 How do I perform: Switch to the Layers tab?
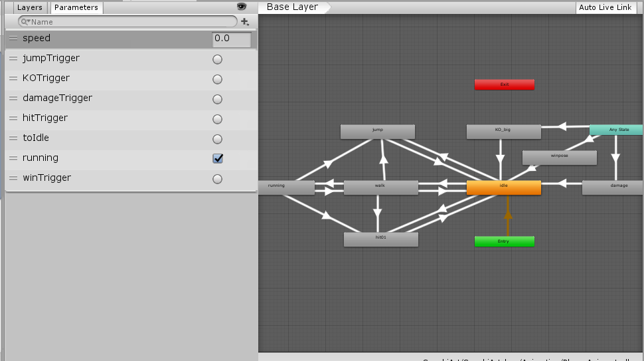point(29,8)
